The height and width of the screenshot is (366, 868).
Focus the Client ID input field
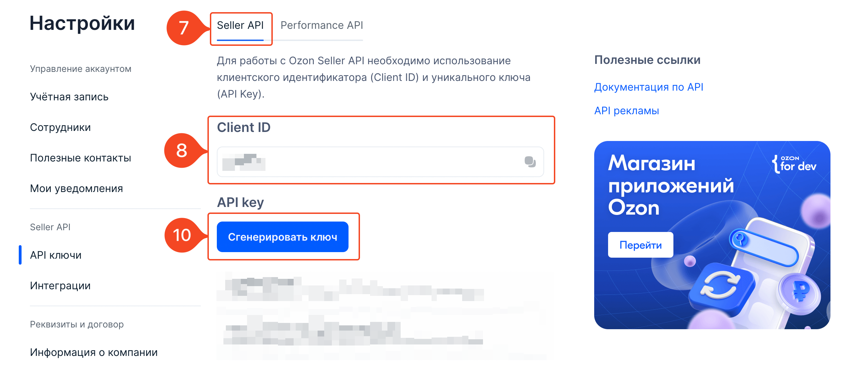(x=380, y=162)
